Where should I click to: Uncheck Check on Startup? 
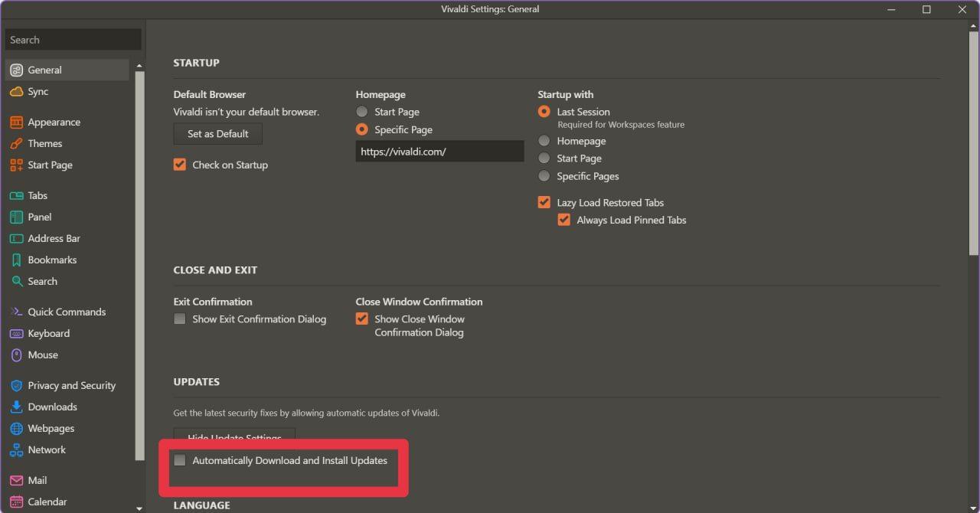click(x=180, y=165)
